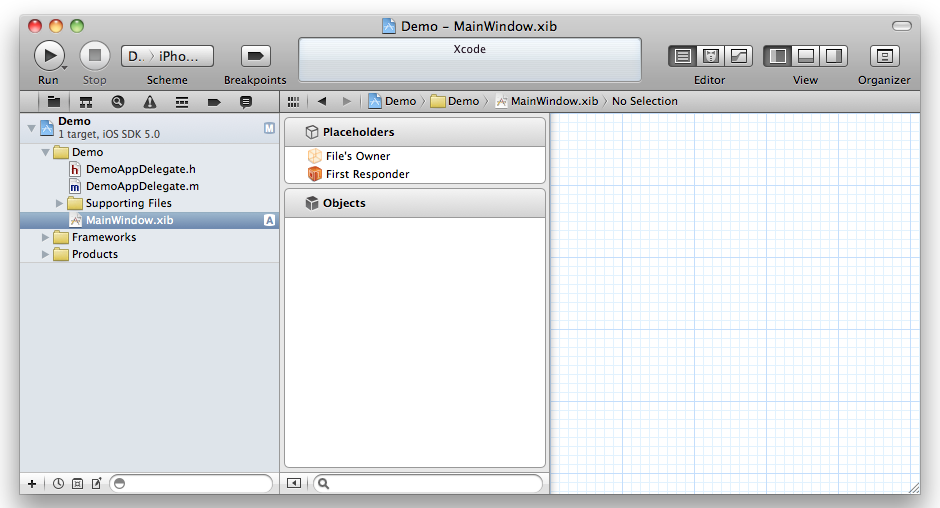Run the Demo project
This screenshot has width=940, height=508.
coord(49,56)
